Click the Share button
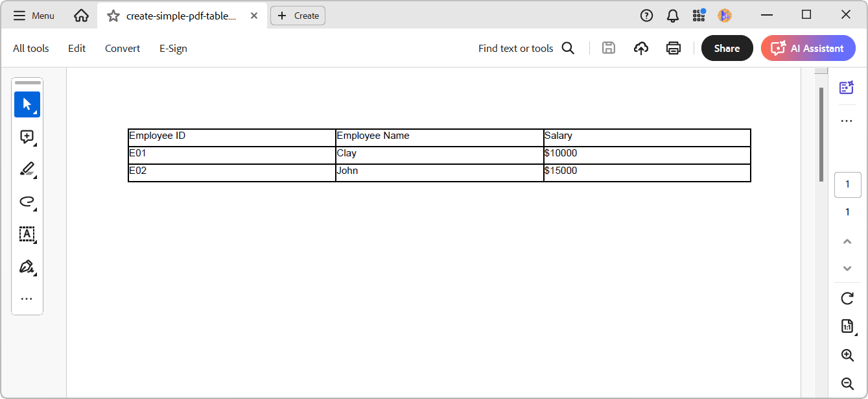The height and width of the screenshot is (399, 868). point(727,48)
